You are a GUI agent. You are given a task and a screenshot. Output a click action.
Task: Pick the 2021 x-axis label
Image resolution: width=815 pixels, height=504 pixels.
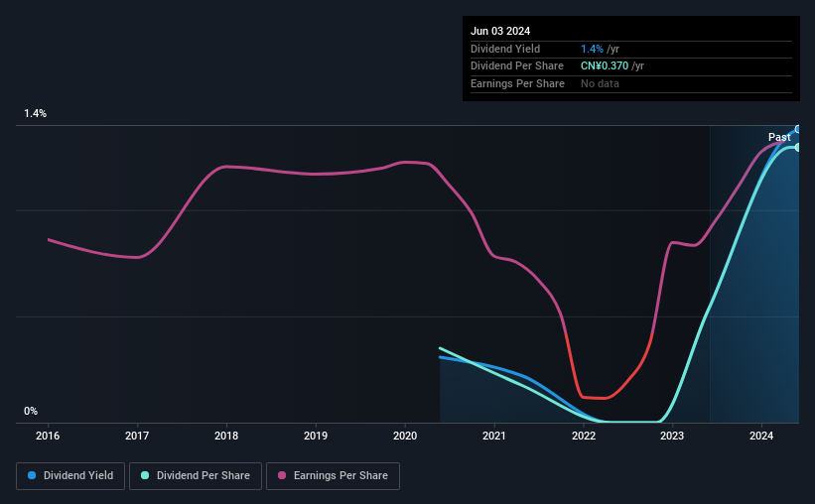(493, 436)
